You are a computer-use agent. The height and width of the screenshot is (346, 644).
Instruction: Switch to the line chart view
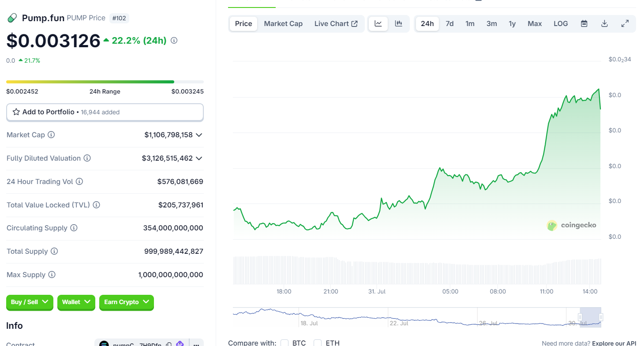tap(378, 24)
